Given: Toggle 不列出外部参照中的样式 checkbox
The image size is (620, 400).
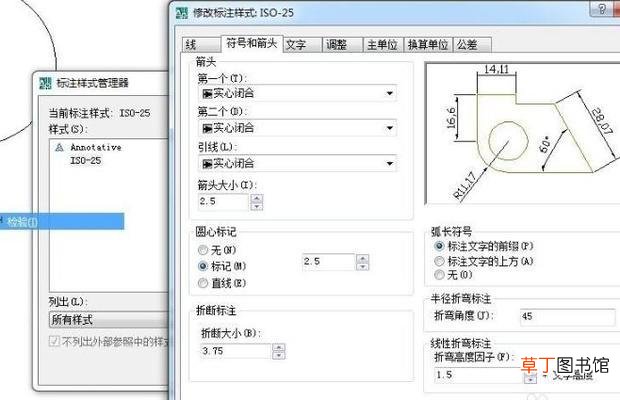Looking at the screenshot, I should click(x=54, y=341).
